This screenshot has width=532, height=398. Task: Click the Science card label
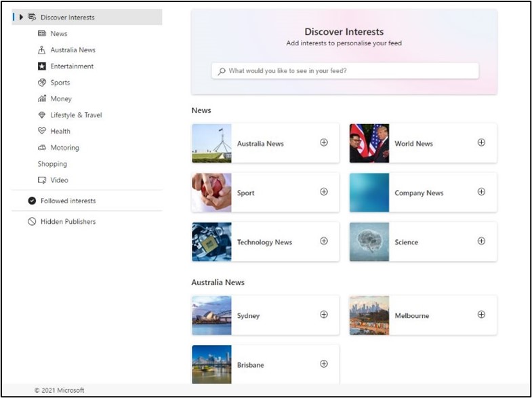coord(406,242)
